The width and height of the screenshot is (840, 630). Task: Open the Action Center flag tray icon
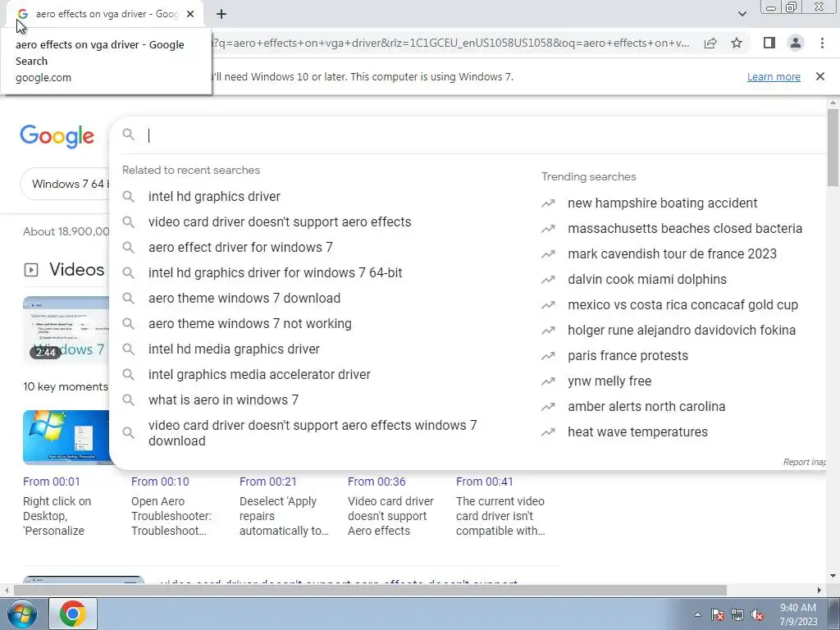718,614
